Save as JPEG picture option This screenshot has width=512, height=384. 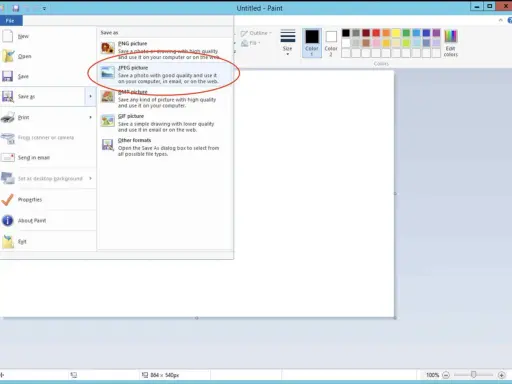[165, 74]
